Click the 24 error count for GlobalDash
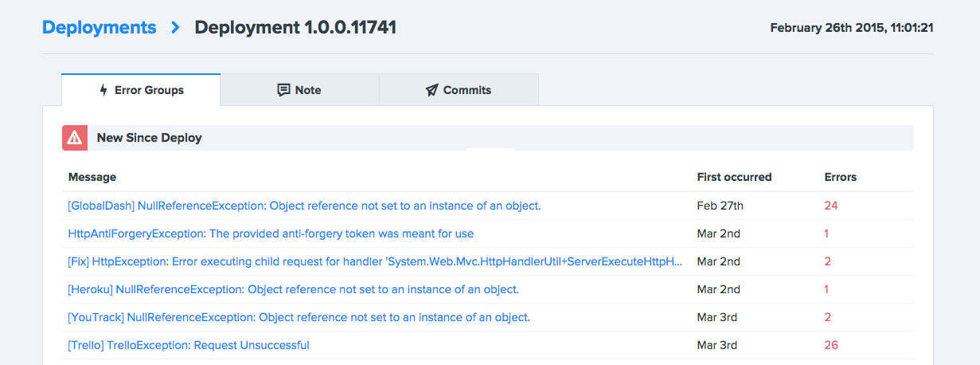980x365 pixels. (831, 206)
